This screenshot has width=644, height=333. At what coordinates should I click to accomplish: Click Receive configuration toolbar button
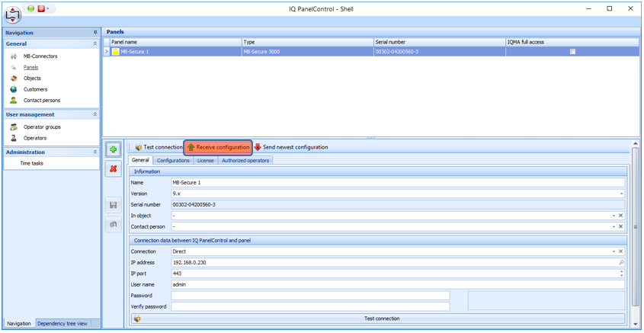coord(218,147)
